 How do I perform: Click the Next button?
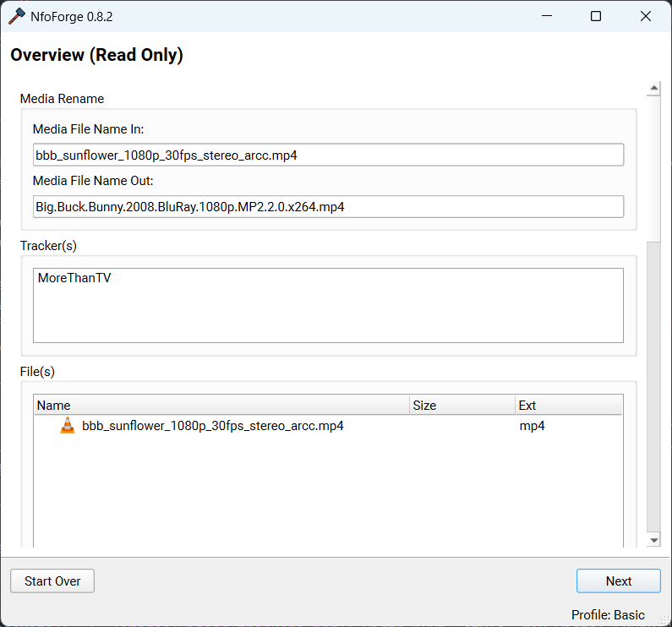[618, 581]
